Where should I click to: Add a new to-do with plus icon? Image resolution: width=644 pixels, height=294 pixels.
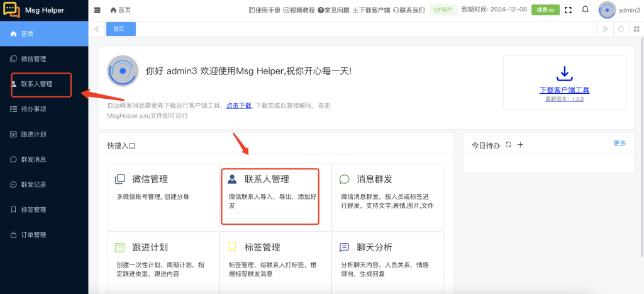click(x=520, y=145)
